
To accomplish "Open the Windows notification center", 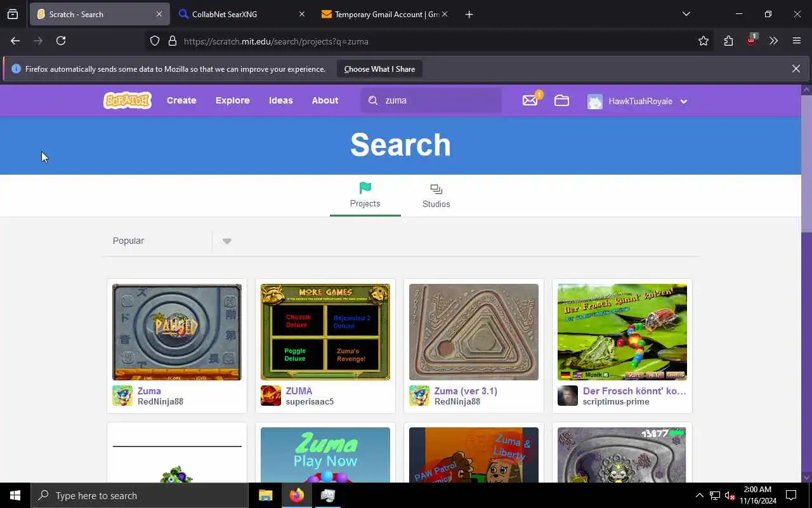I will point(791,495).
